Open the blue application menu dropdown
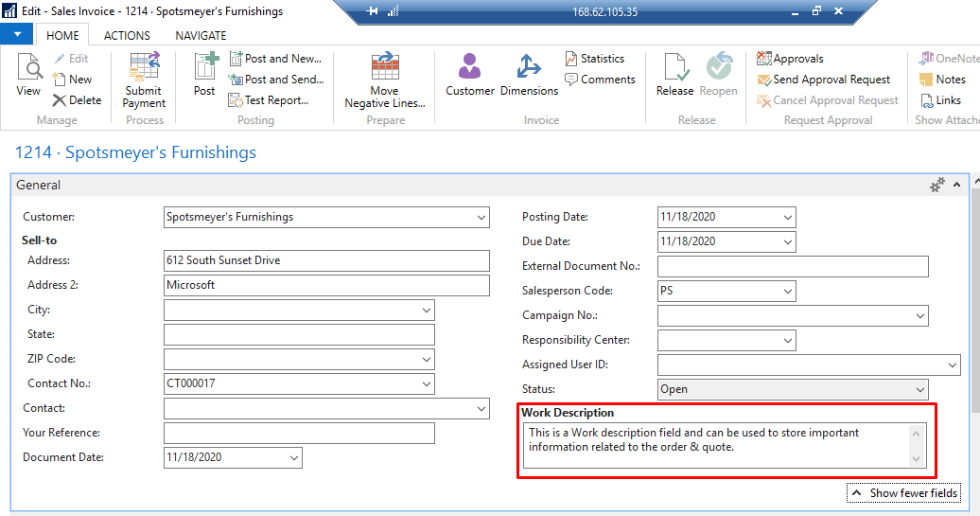Image resolution: width=980 pixels, height=516 pixels. 17,34
